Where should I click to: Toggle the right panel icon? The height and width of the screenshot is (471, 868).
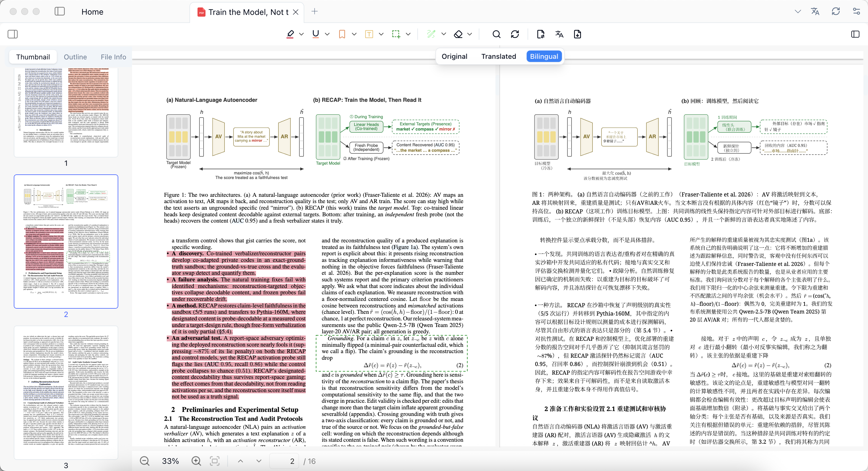(855, 34)
